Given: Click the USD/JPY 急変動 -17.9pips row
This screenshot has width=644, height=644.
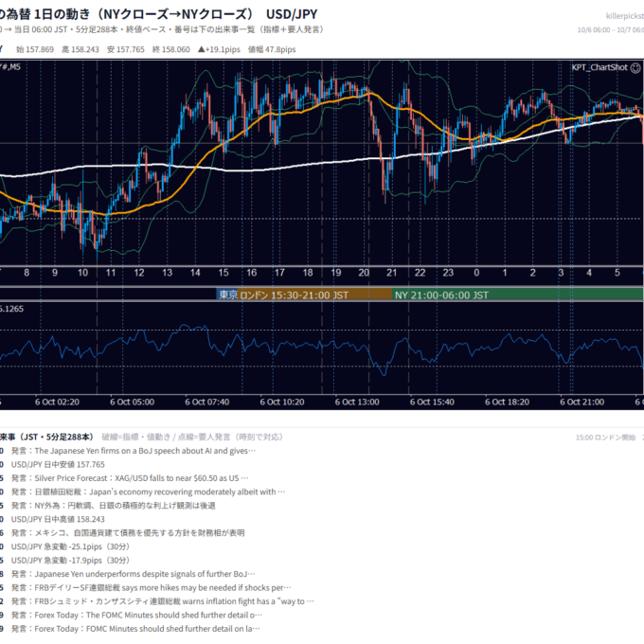Looking at the screenshot, I should pos(70,561).
